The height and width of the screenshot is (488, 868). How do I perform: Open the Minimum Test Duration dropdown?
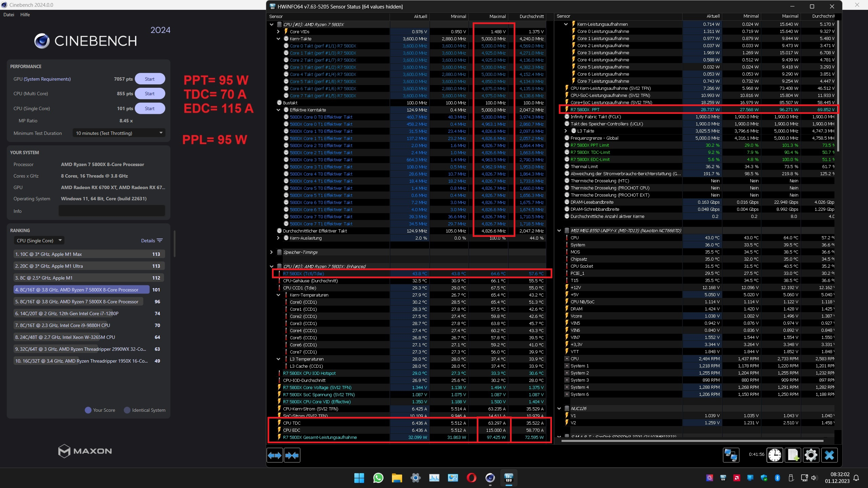coord(119,133)
